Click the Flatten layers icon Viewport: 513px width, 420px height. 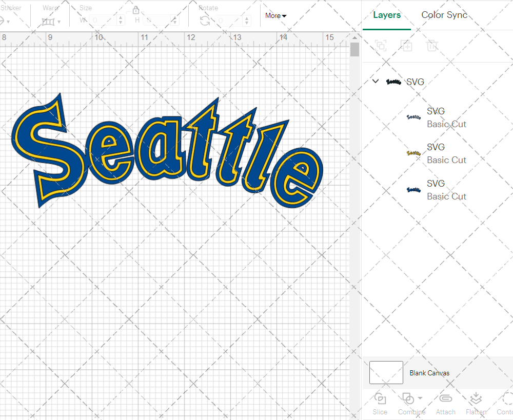(476, 399)
